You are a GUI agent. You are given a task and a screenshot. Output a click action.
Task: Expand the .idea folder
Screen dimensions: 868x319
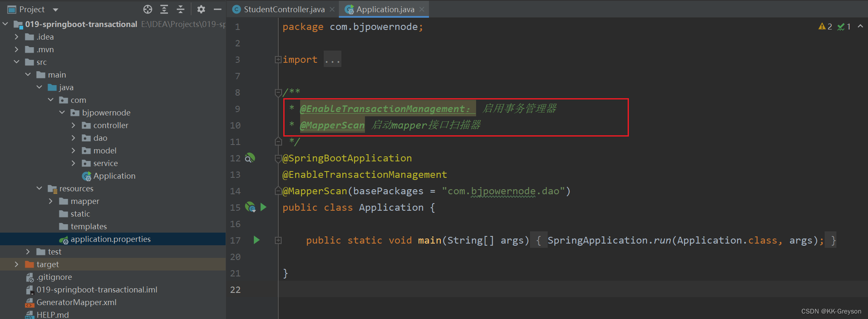(16, 37)
